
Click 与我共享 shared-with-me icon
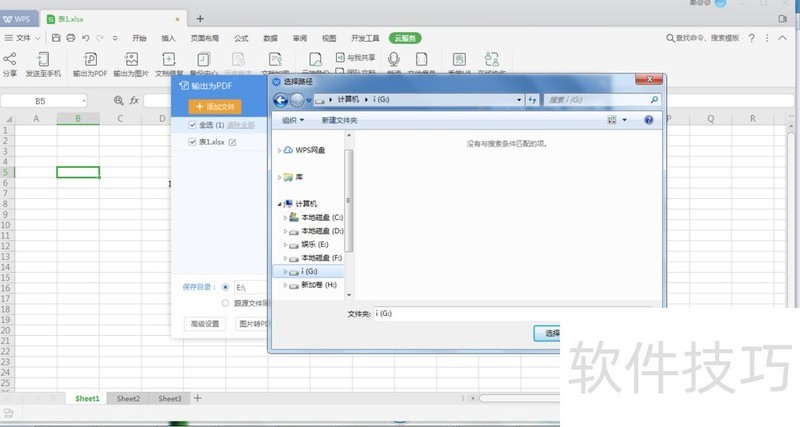point(340,57)
